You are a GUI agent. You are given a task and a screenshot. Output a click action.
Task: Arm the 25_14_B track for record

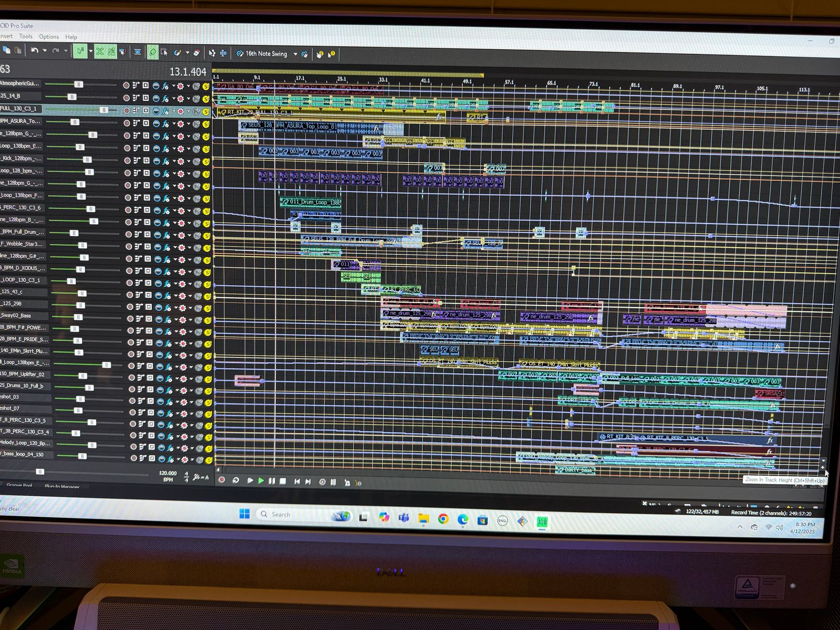click(x=127, y=98)
